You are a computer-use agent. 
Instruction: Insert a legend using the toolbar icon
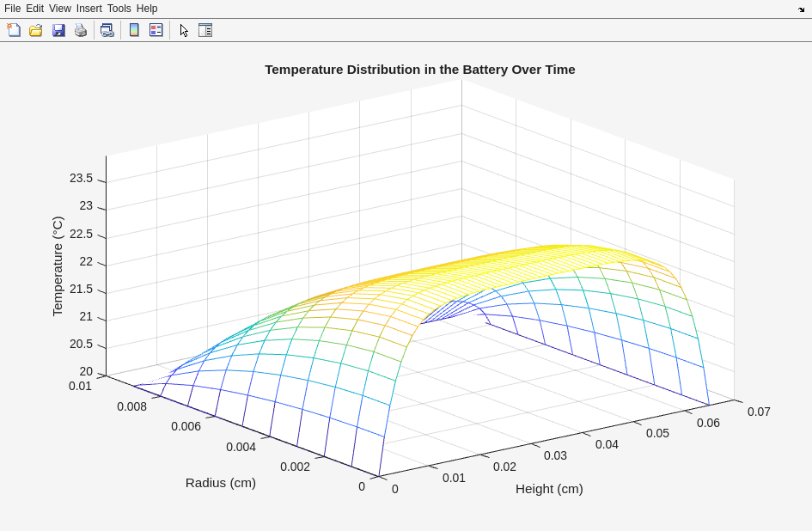(156, 30)
